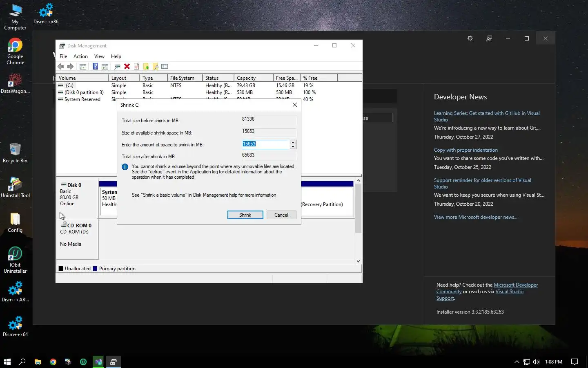Open the blue Help question-mark toolbar icon
Screen dimensions: 588x368
[x=95, y=66]
